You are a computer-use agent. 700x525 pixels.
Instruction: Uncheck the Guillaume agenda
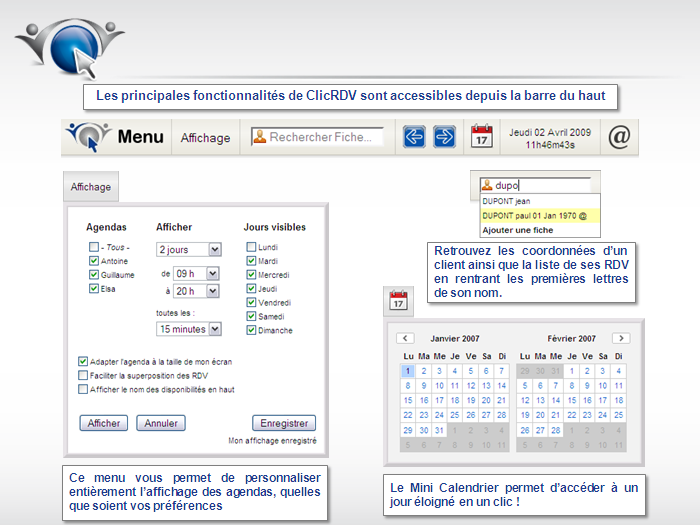click(x=94, y=275)
